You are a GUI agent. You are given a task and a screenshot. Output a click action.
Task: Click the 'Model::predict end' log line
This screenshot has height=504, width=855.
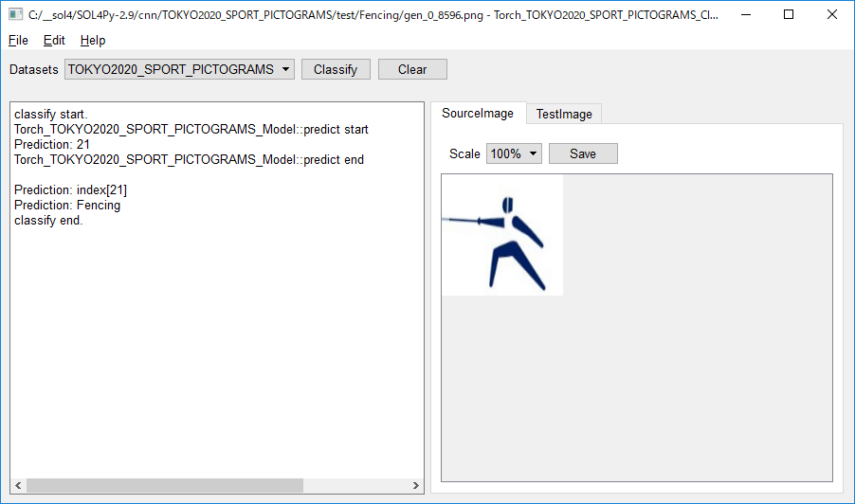click(x=190, y=160)
